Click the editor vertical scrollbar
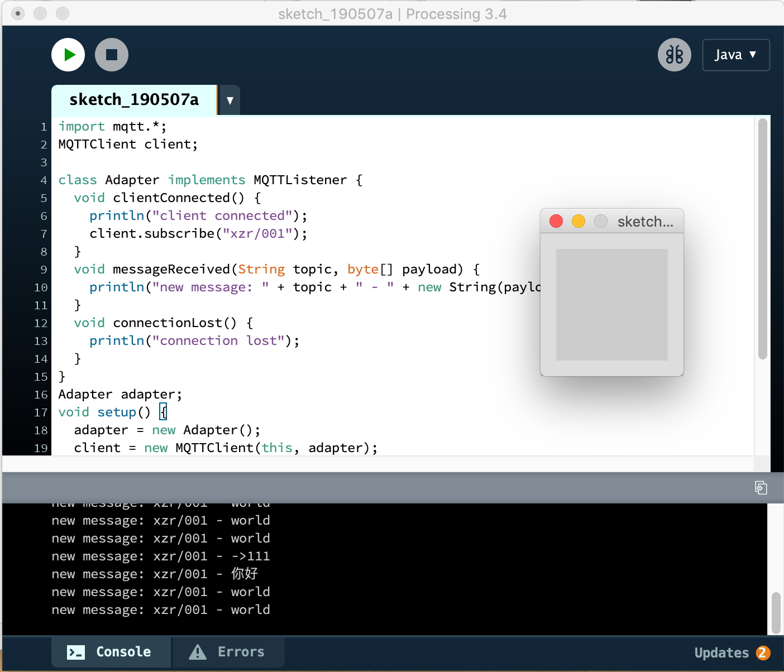The image size is (784, 672). point(763,239)
